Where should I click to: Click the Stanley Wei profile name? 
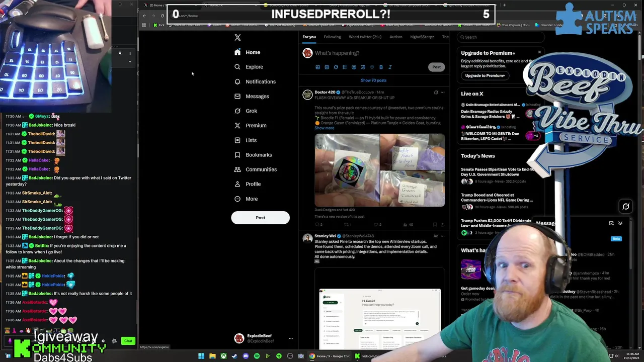pyautogui.click(x=325, y=236)
